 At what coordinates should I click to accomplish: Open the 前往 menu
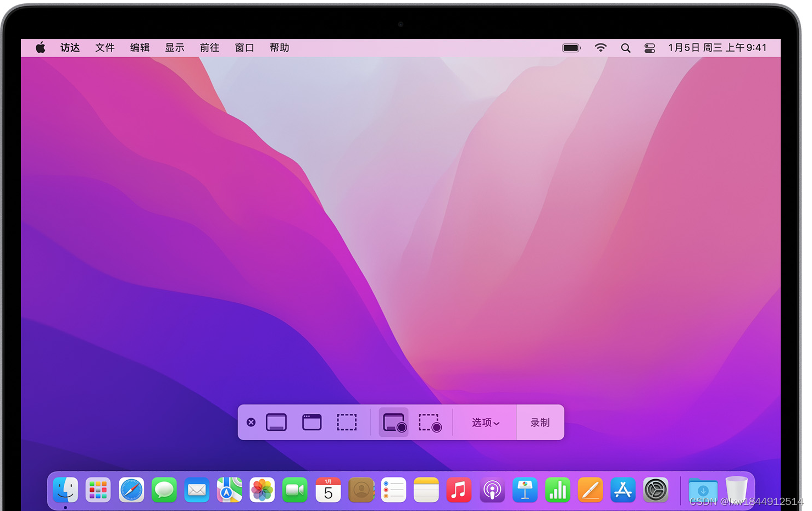point(210,48)
